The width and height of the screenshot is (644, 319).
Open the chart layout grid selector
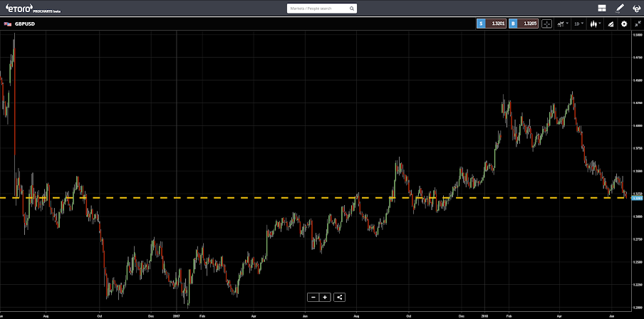click(x=602, y=8)
